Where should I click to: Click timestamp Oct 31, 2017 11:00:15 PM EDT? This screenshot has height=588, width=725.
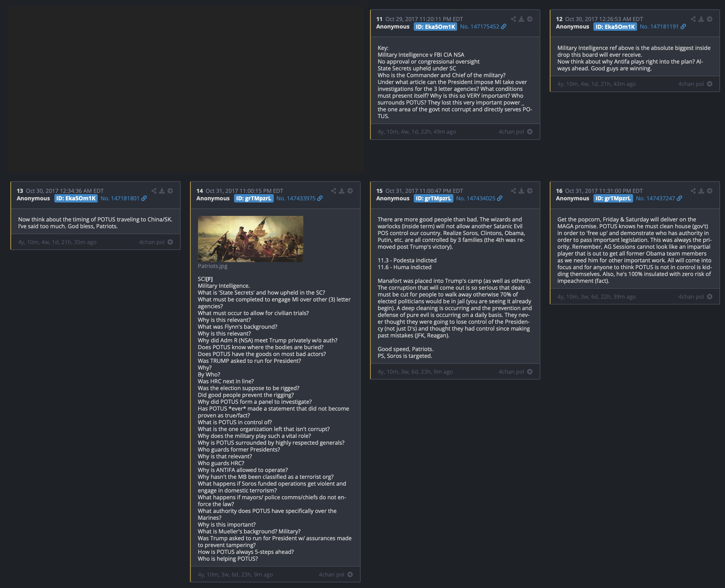pos(244,191)
